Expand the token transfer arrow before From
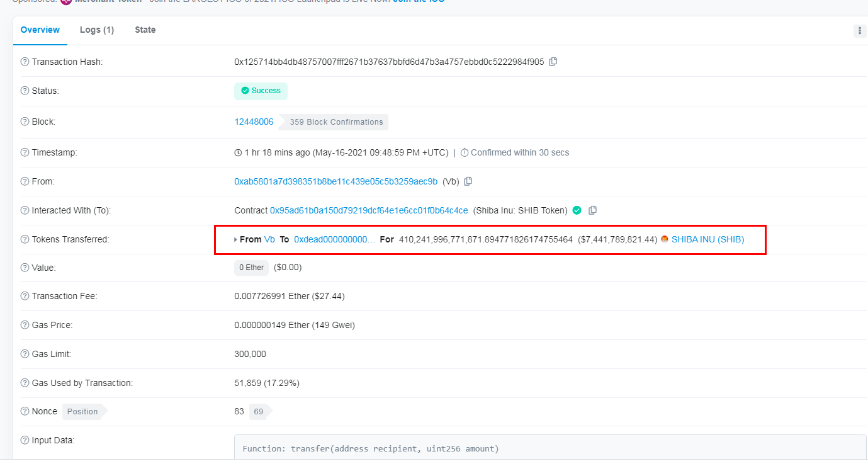 coord(235,240)
